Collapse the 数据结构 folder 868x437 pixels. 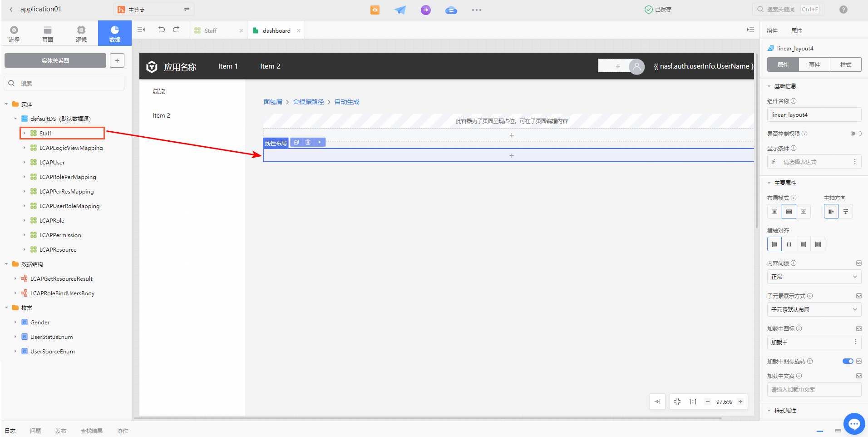pyautogui.click(x=6, y=264)
